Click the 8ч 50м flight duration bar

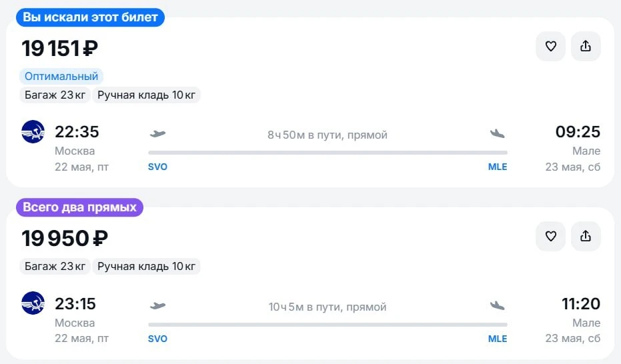328,152
